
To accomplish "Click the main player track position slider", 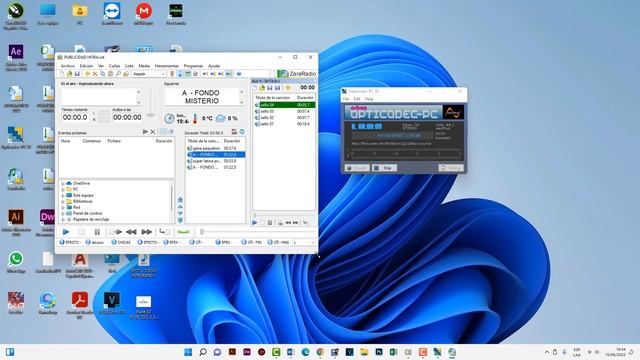I will pyautogui.click(x=258, y=232).
